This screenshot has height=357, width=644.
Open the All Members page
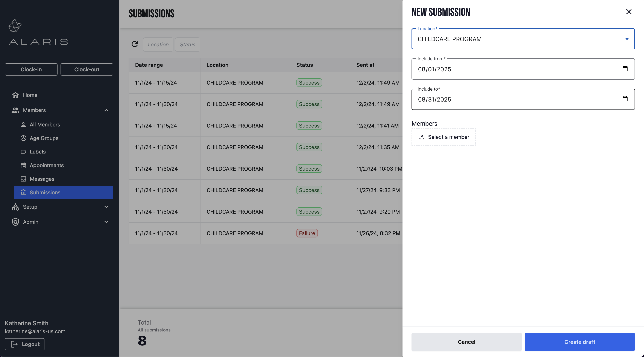pos(45,125)
